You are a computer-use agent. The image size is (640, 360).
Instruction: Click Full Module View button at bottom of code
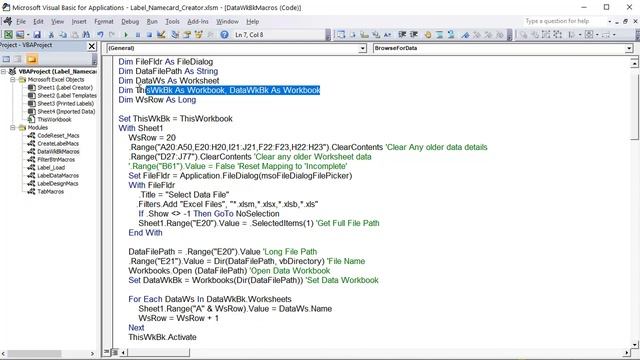point(115,352)
